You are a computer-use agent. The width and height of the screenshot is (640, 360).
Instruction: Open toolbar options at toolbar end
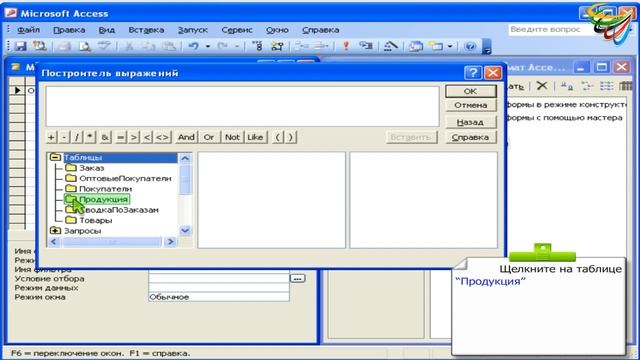click(486, 47)
